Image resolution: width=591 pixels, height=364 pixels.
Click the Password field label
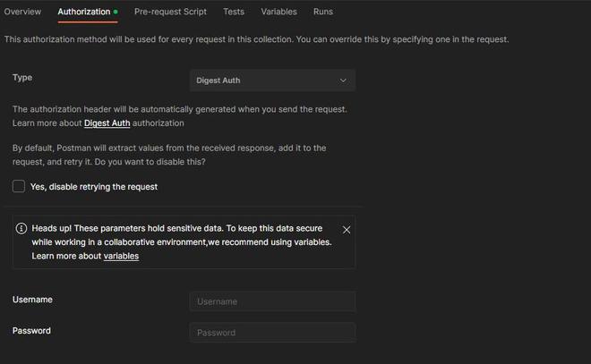point(31,331)
